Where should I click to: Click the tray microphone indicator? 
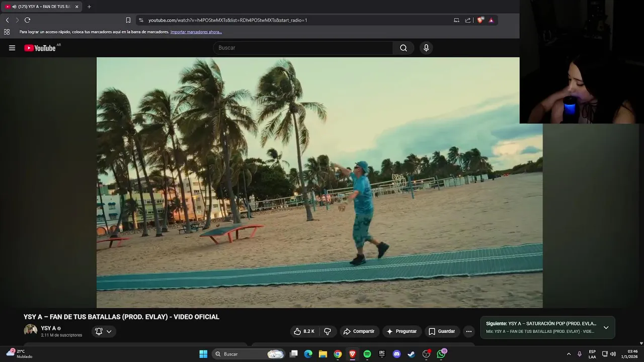click(580, 354)
